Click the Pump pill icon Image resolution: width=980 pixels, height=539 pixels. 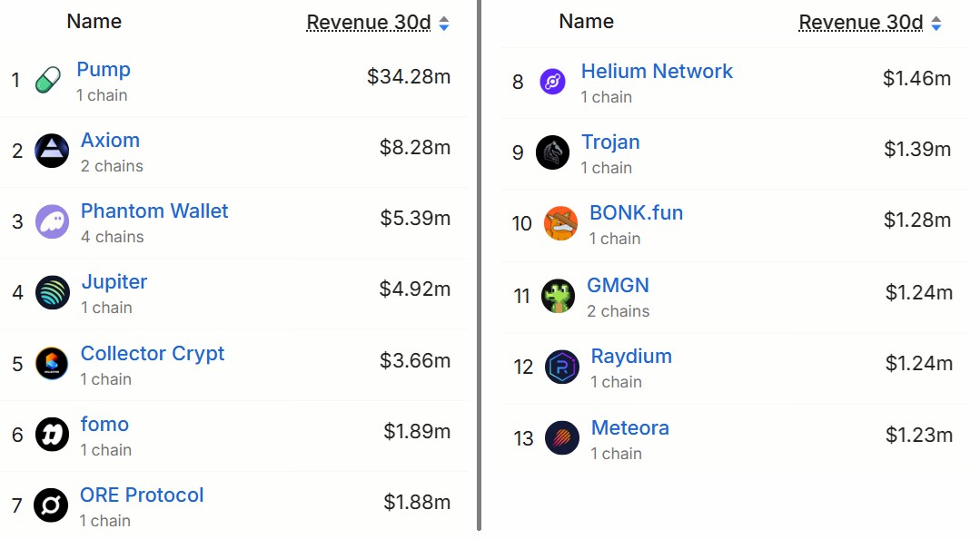(x=47, y=81)
